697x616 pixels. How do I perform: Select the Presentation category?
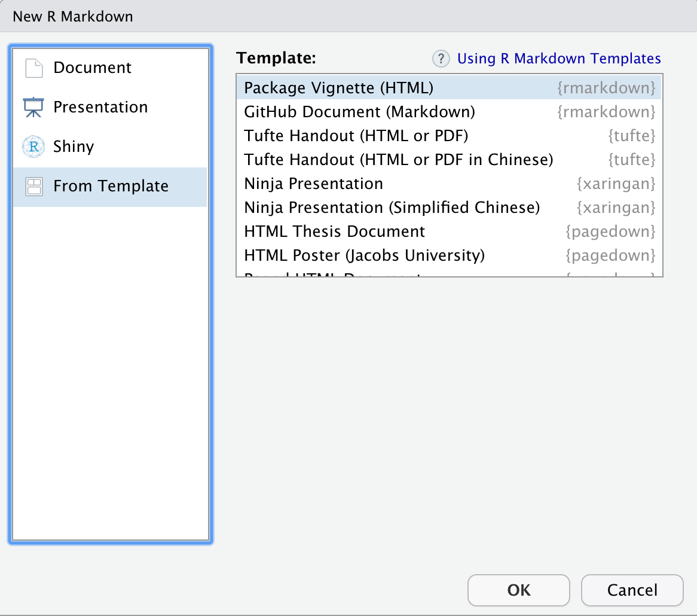click(110, 107)
